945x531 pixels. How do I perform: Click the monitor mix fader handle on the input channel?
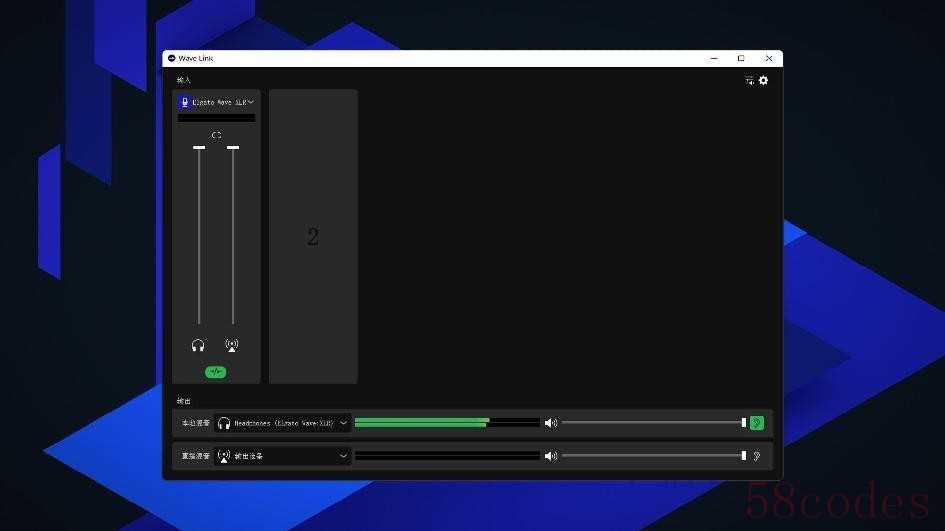(199, 147)
